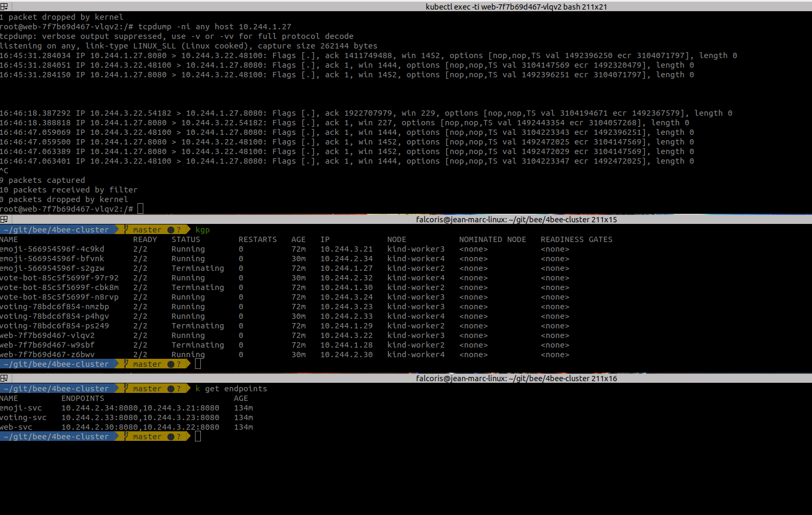Click the READINESS GATES column header

click(576, 239)
